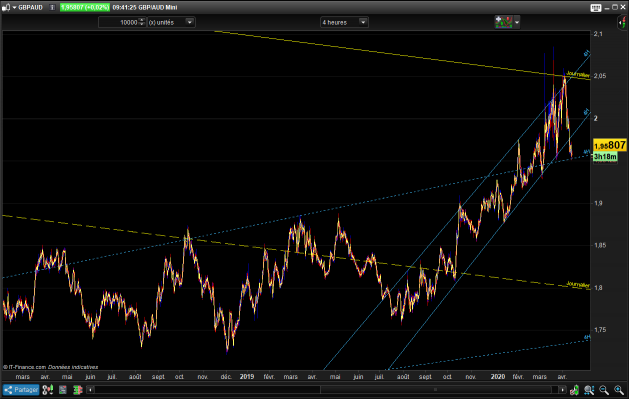Image resolution: width=629 pixels, height=399 pixels.
Task: Open the (x) unités dropdown
Action: pyautogui.click(x=171, y=22)
